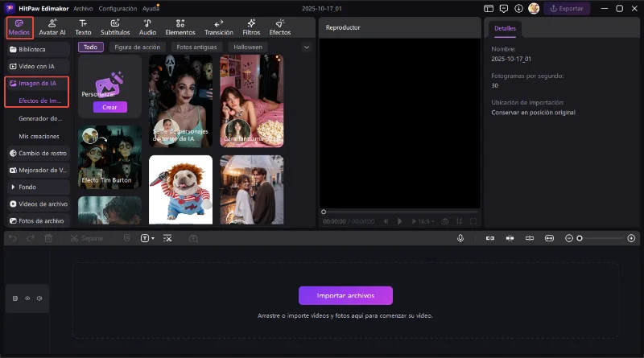Take a snapshot with camera icon
The image size is (644, 358).
[x=444, y=221]
